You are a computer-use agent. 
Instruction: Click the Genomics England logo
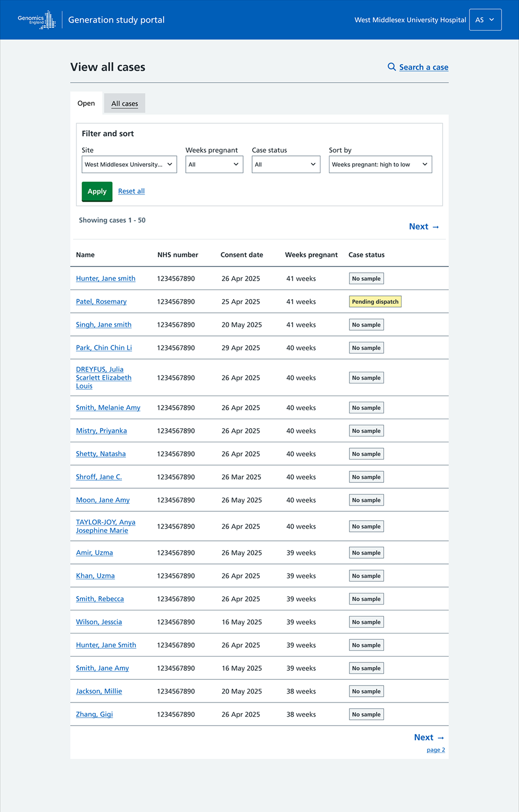tap(36, 19)
